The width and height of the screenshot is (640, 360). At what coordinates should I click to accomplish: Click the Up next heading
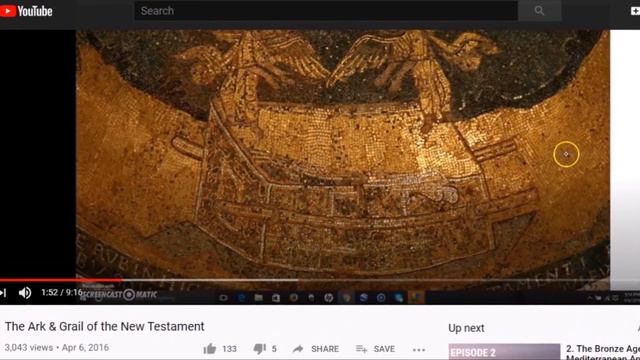466,328
